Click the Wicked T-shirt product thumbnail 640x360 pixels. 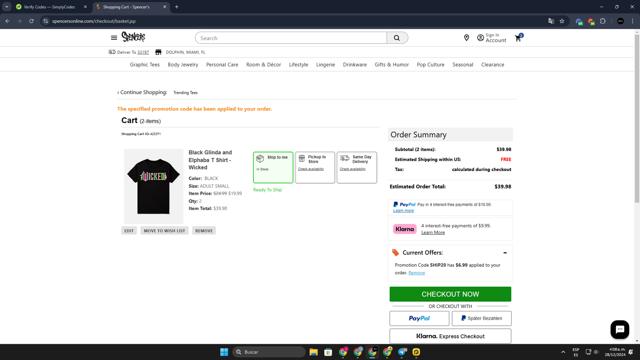[x=153, y=186]
